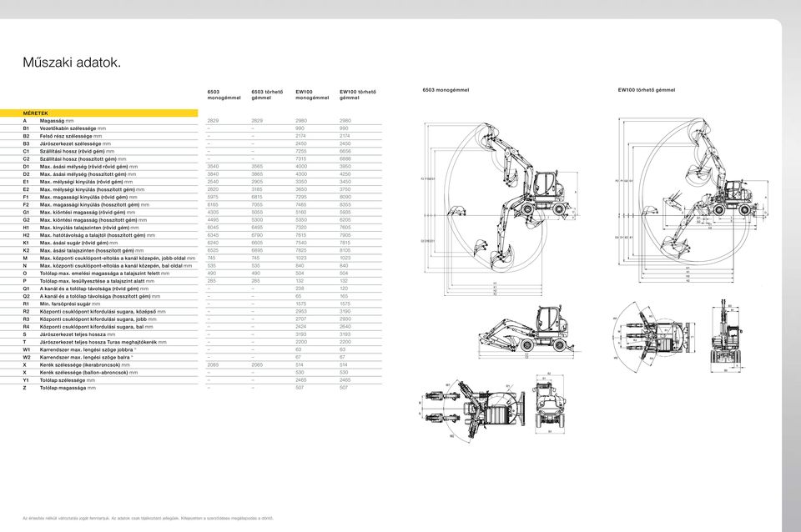The image size is (801, 532).
Task: Select the 'Műszaki adatok.' page heading
Action: [72, 63]
